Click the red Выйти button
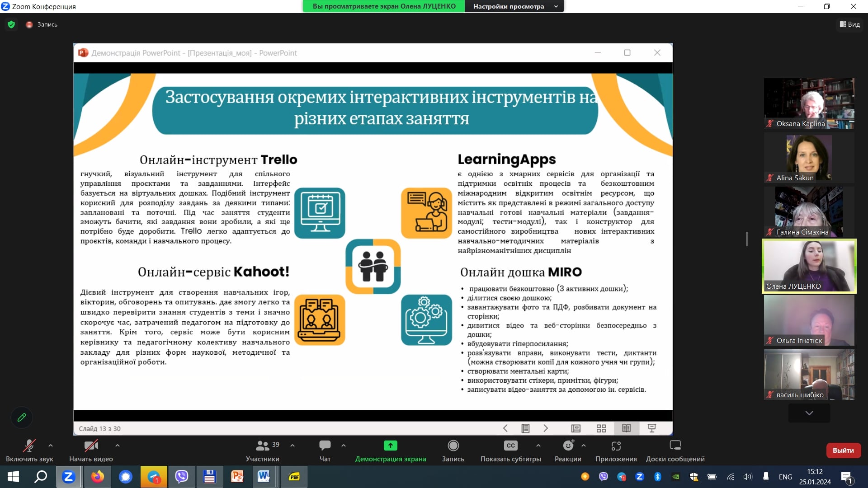Viewport: 868px width, 488px height. pos(843,450)
